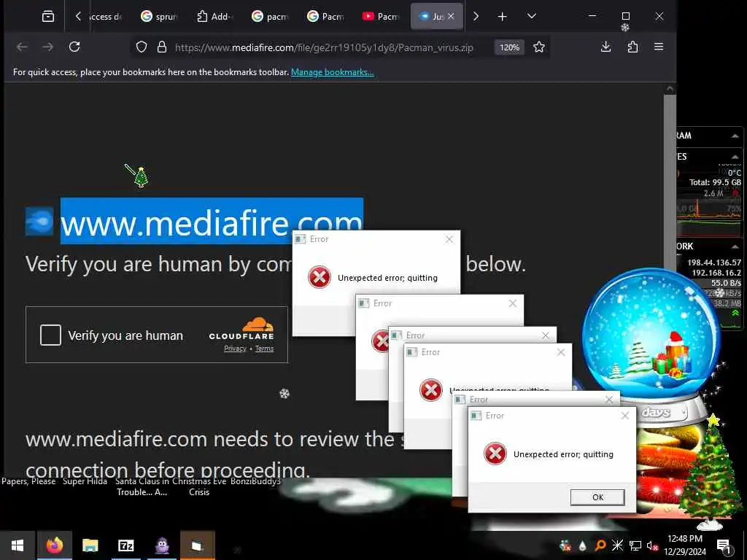Viewport: 747px width, 560px height.
Task: Select the 'Super Hilda' desktop shortcut label
Action: (x=85, y=481)
